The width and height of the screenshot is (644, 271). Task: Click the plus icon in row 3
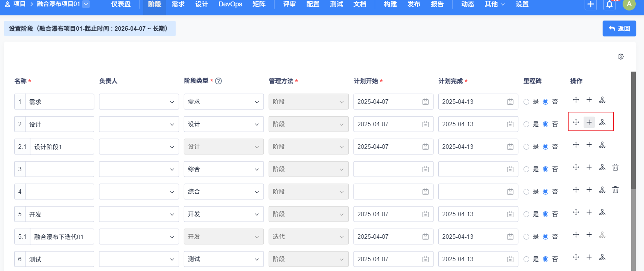click(589, 167)
